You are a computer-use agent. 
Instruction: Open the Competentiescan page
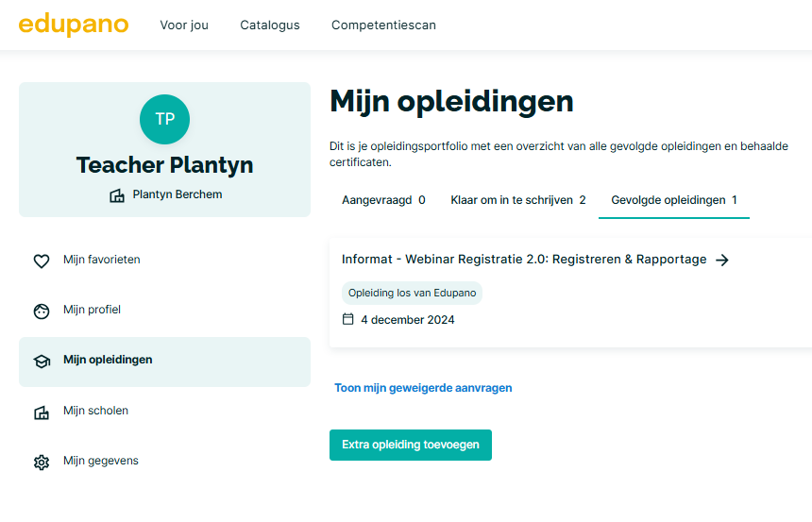383,25
